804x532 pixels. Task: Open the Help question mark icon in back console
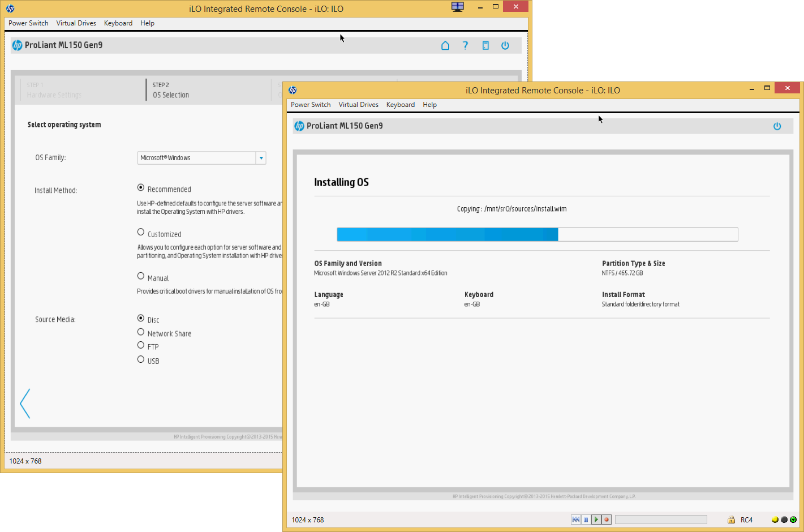point(465,45)
